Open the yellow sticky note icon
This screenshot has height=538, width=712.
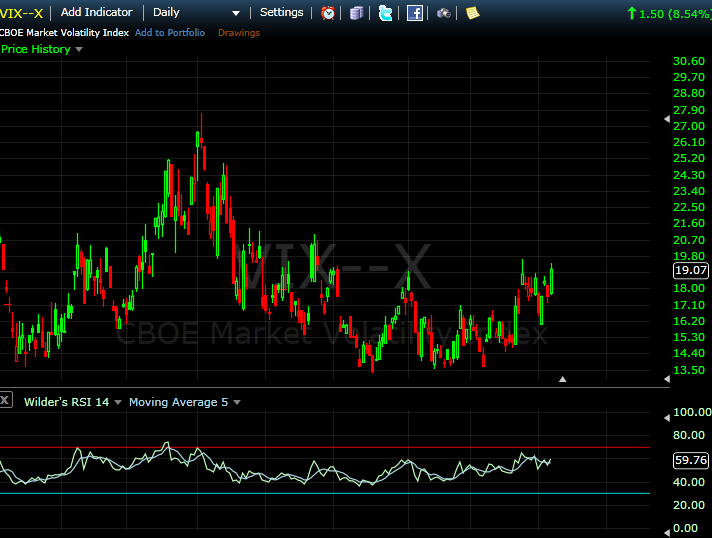coord(472,13)
